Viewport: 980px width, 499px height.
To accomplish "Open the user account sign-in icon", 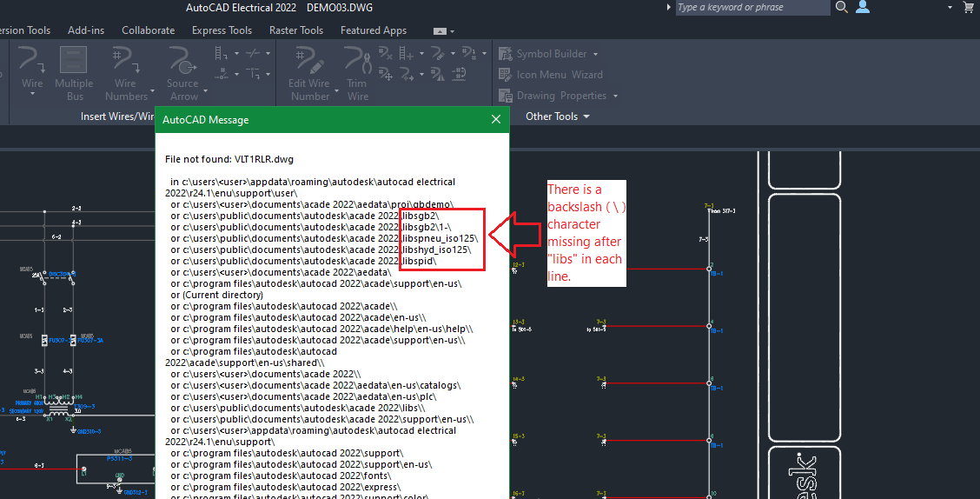I will pyautogui.click(x=863, y=7).
